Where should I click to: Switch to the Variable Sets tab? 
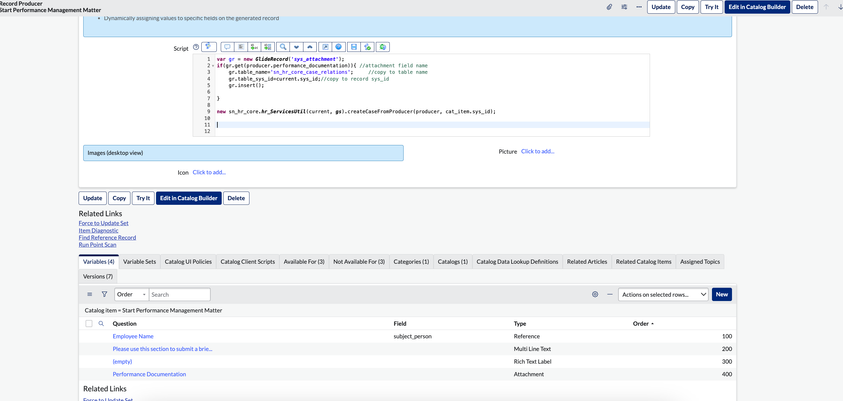pyautogui.click(x=139, y=262)
